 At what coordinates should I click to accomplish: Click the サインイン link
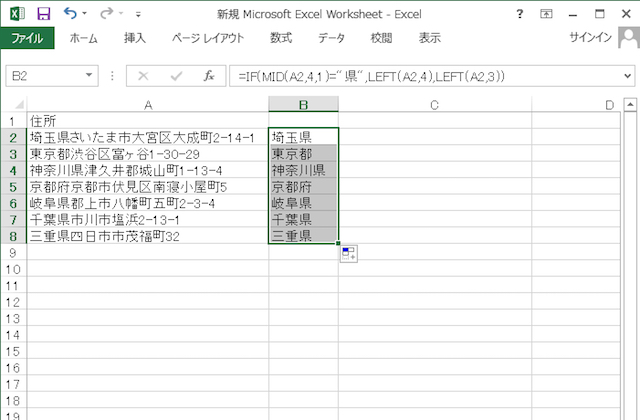(x=591, y=38)
